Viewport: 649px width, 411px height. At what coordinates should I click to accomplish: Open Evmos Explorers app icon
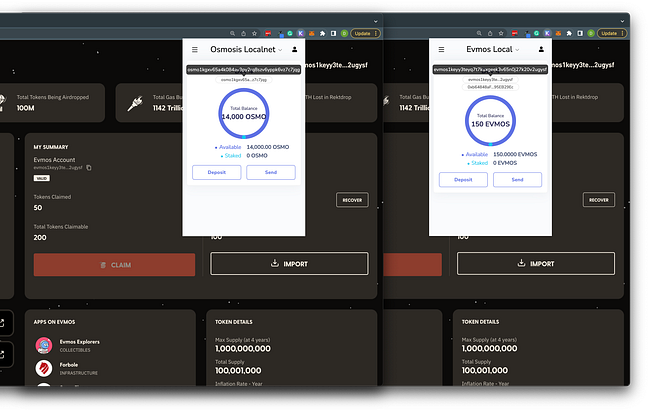(44, 346)
